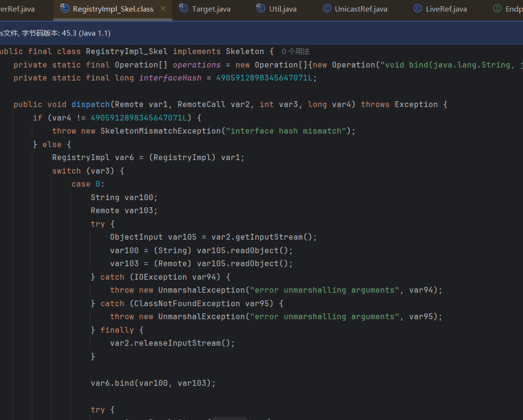Click the "0 个用法" usages hint
The width and height of the screenshot is (523, 420).
tap(295, 52)
